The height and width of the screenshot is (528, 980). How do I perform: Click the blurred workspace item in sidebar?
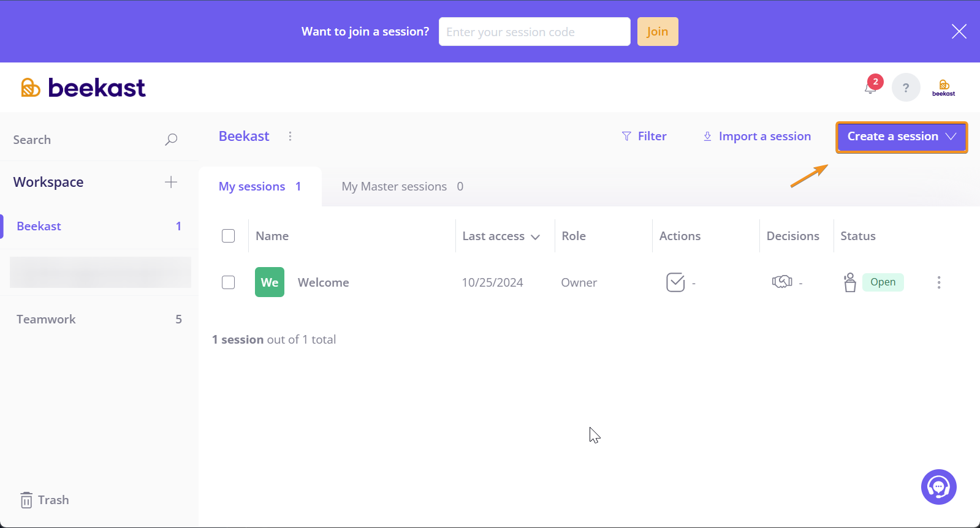[101, 273]
